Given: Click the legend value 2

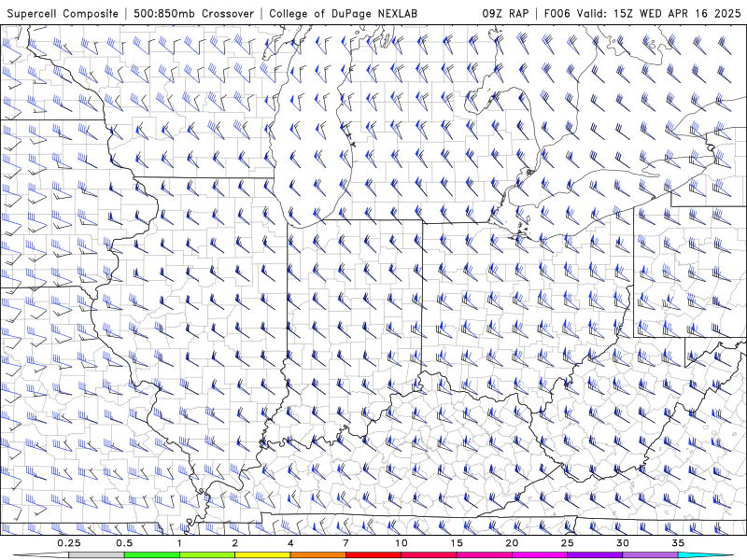Looking at the screenshot, I should (235, 543).
